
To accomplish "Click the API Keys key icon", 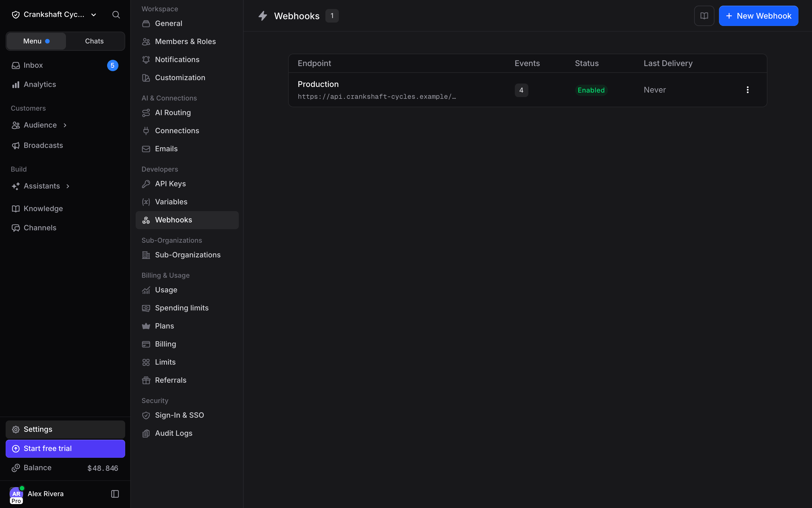I will pyautogui.click(x=146, y=184).
